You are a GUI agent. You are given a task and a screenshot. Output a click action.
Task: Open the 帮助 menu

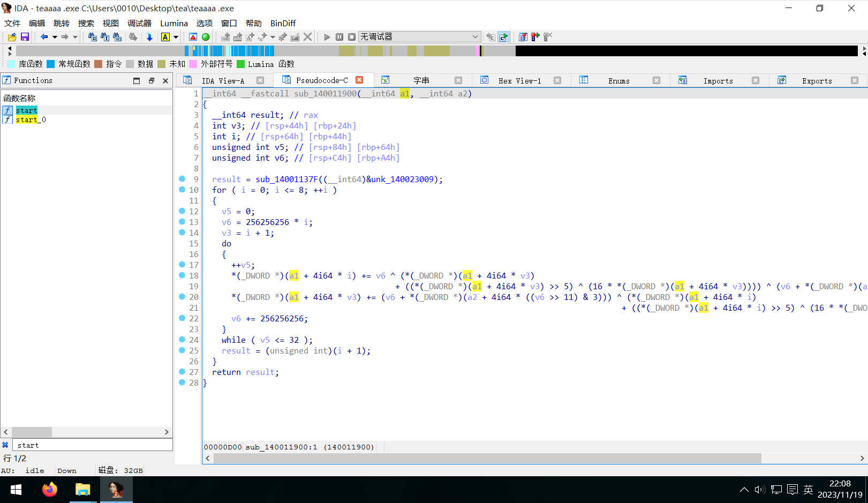254,23
